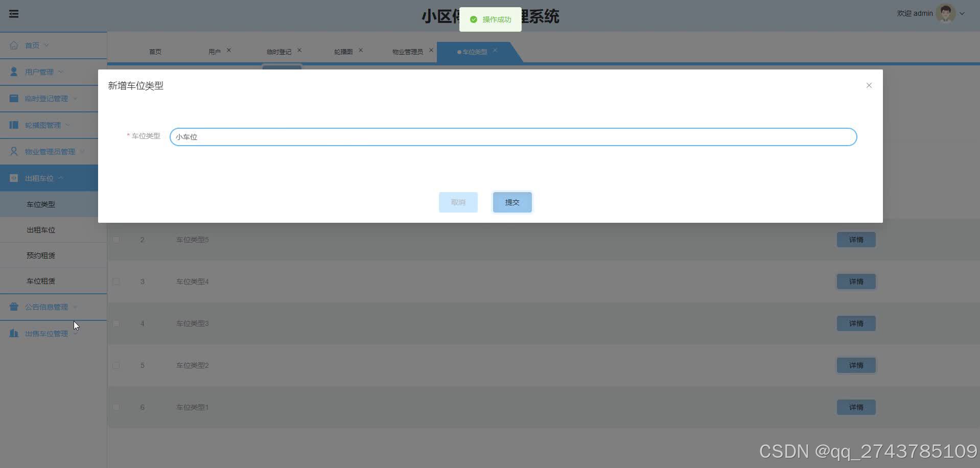The width and height of the screenshot is (980, 468).
Task: Click the 欢迎 admin greeting text
Action: pos(915,13)
